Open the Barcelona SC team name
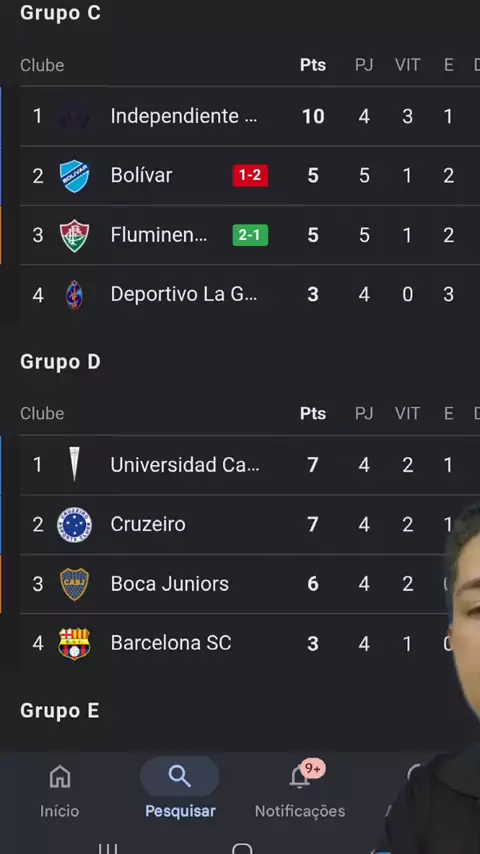 pos(171,643)
